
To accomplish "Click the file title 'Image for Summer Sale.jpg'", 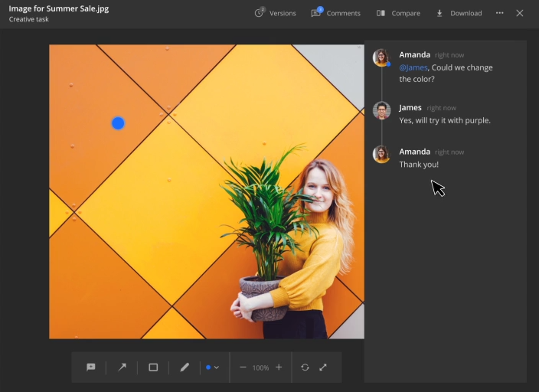I will coord(59,8).
